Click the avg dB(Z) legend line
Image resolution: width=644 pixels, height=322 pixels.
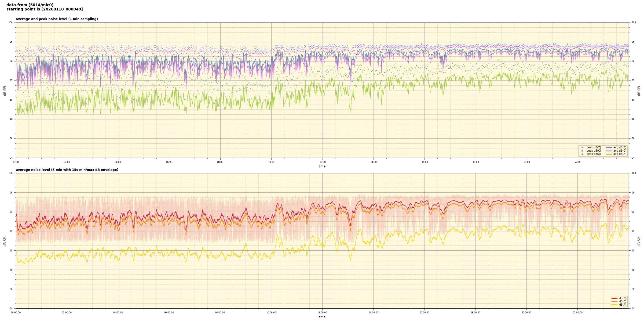(609, 148)
